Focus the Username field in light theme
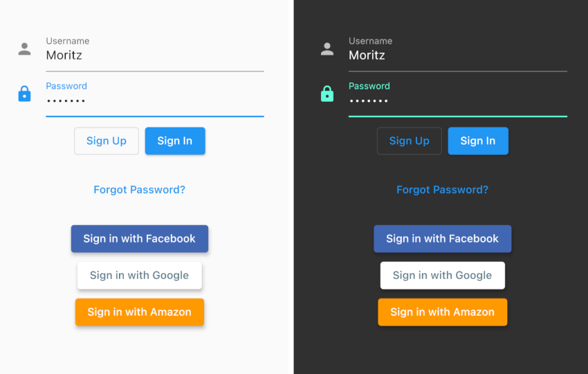The image size is (588, 374). pos(155,53)
